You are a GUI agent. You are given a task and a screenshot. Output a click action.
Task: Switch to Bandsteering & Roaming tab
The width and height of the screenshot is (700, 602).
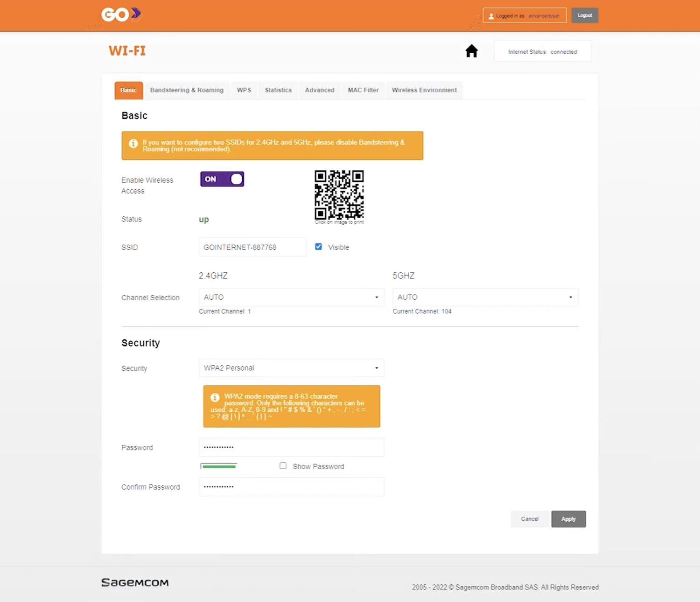click(x=187, y=90)
